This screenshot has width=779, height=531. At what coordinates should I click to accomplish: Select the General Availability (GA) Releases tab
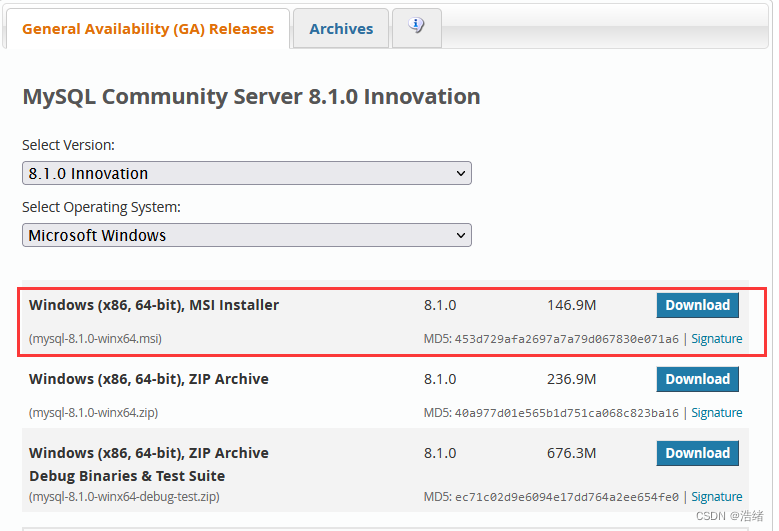pyautogui.click(x=148, y=29)
